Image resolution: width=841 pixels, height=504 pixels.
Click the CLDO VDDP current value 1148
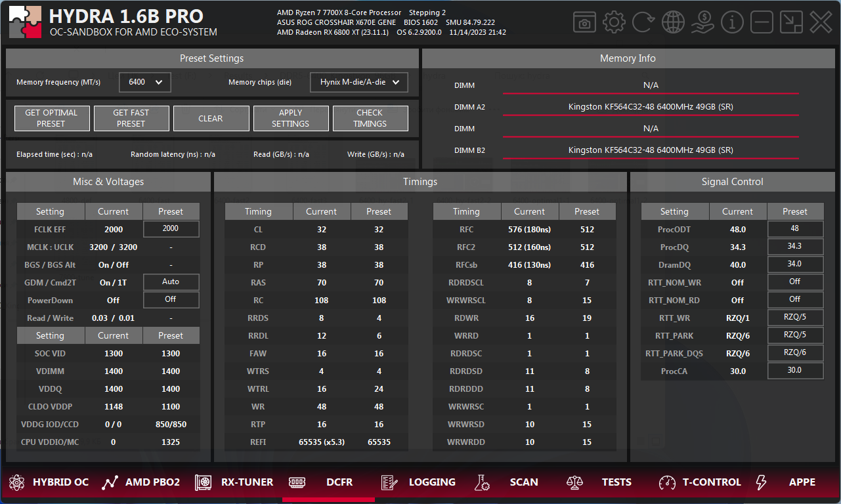[114, 407]
